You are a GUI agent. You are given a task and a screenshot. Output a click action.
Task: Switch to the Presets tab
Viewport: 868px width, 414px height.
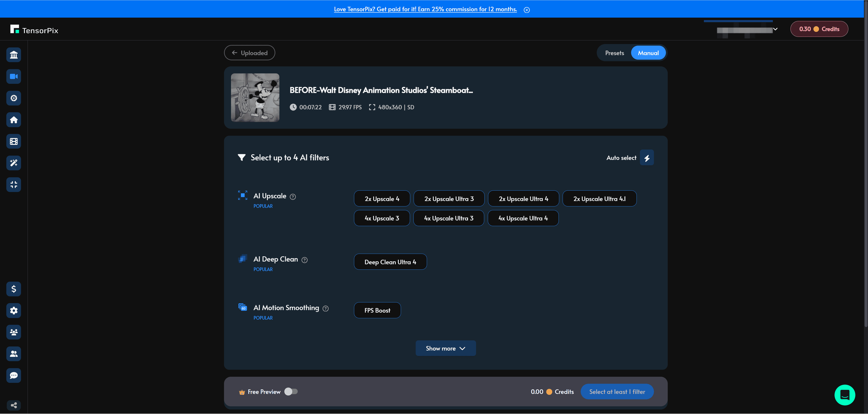tap(614, 53)
